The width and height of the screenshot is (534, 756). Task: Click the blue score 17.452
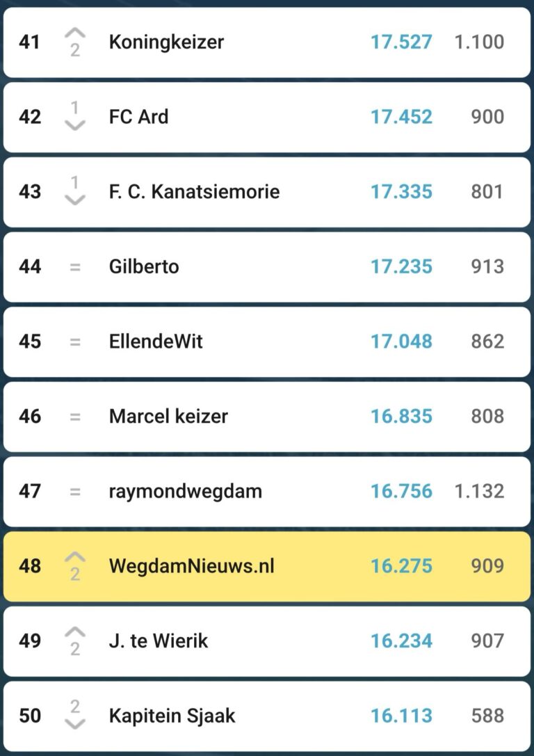pos(401,116)
